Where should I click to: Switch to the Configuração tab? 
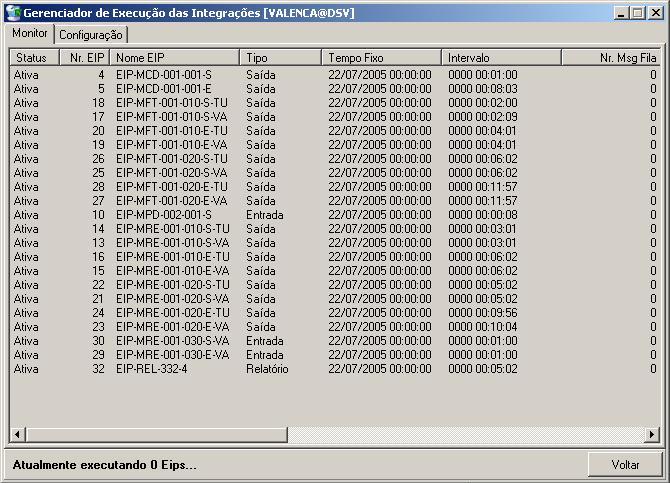point(91,34)
